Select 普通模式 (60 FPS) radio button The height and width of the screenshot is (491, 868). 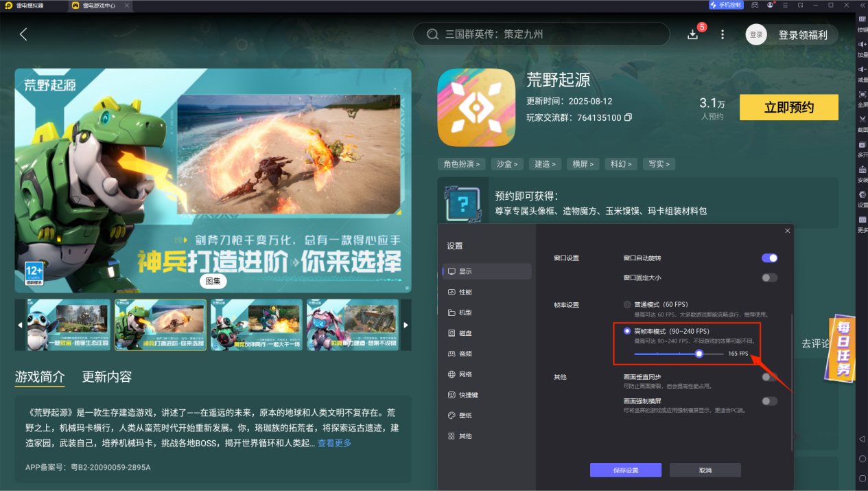626,304
